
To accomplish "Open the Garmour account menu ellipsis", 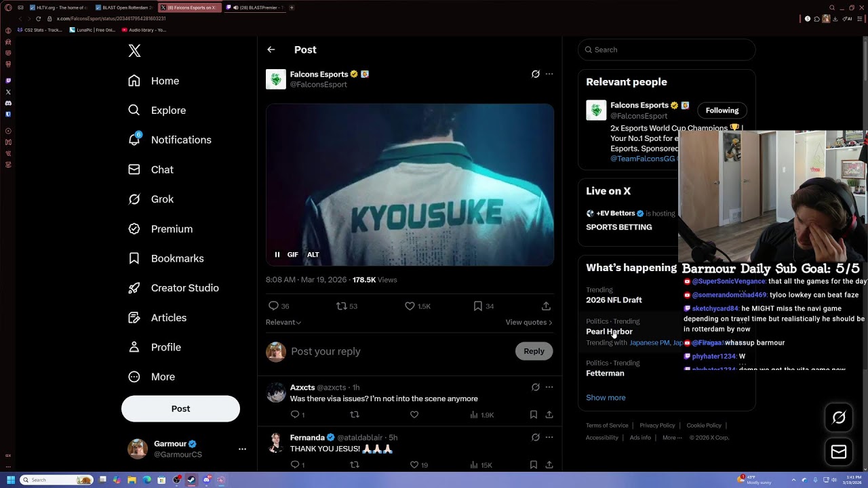I will pos(242,449).
